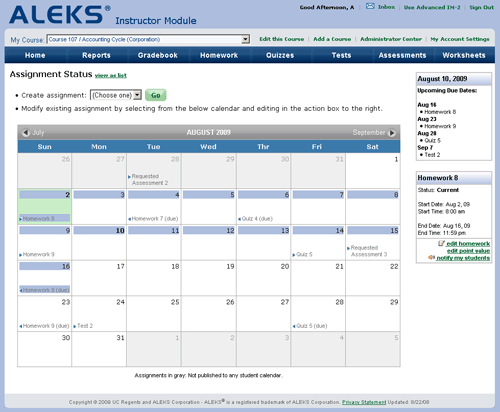The width and height of the screenshot is (500, 412).
Task: Click the notify my students megaphone icon
Action: 432,258
